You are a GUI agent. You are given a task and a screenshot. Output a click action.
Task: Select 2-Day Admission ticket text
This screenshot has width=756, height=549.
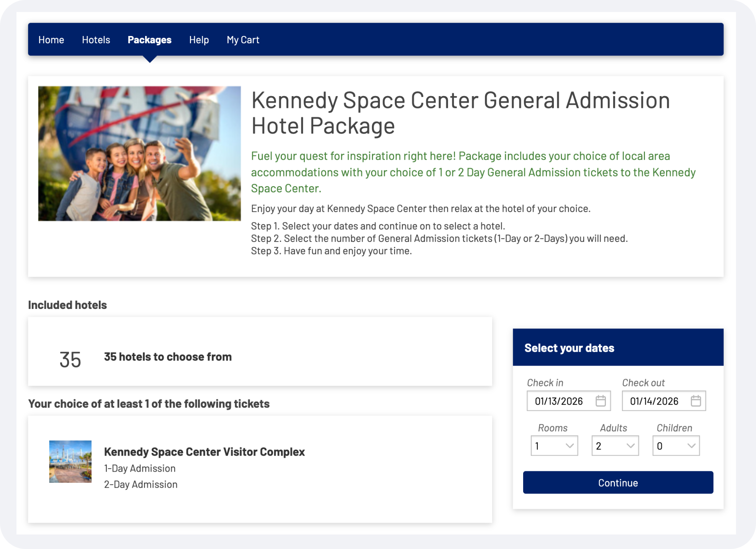click(141, 484)
